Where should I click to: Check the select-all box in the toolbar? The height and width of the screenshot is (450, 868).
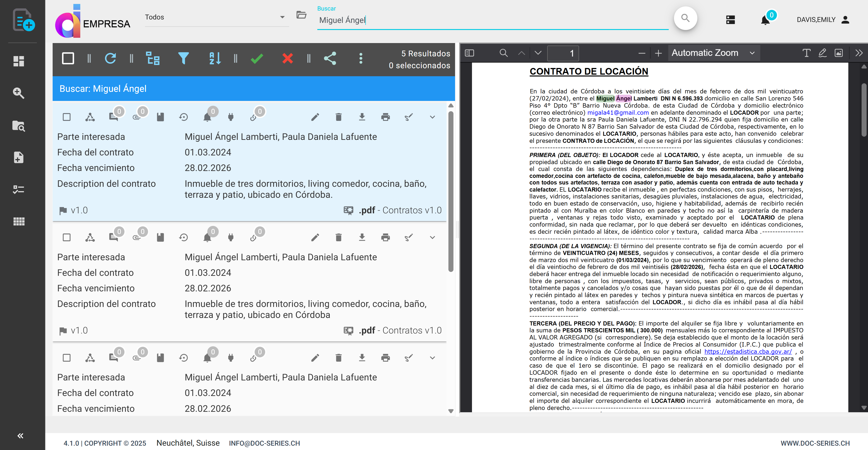coord(68,58)
